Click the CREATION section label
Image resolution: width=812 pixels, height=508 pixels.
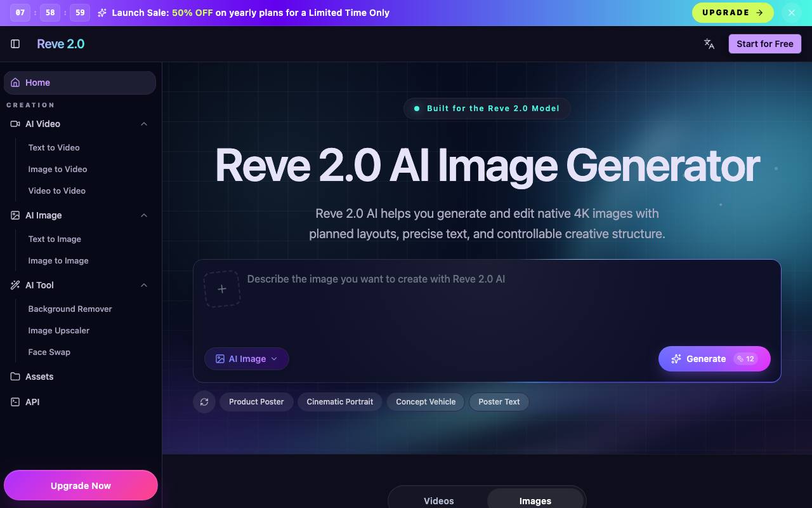coord(30,105)
